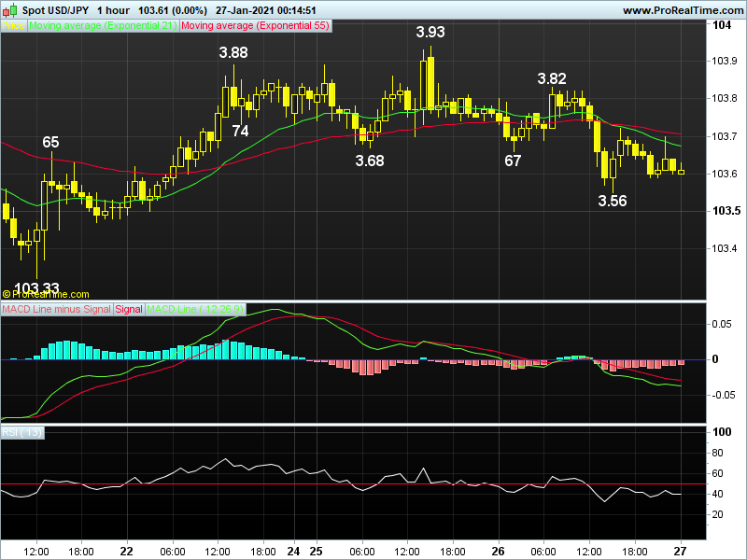The height and width of the screenshot is (560, 747).
Task: Click the 103.8 price axis label
Action: (725, 99)
